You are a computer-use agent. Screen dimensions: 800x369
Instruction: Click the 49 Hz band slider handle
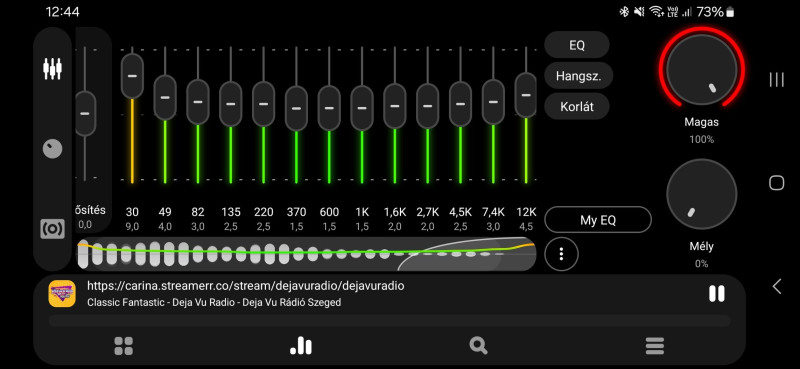pos(165,97)
